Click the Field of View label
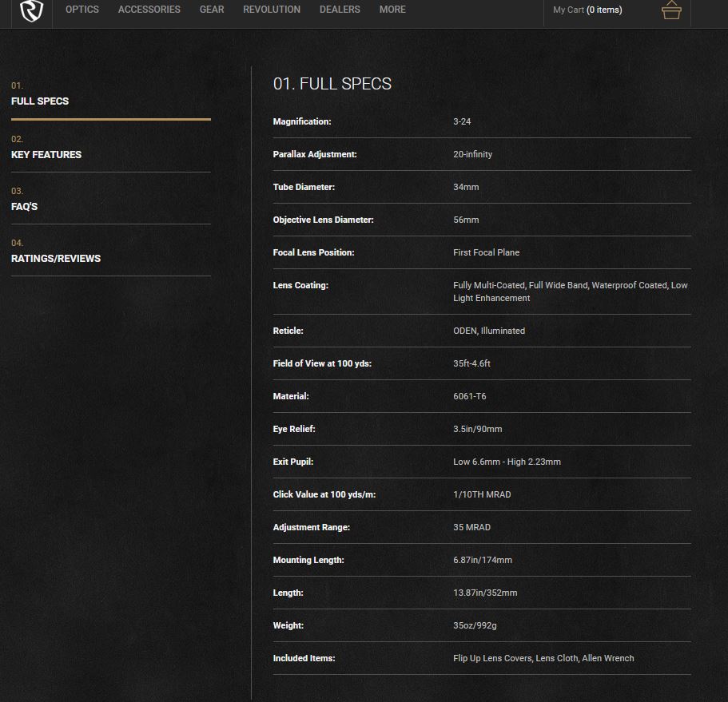 pos(322,363)
